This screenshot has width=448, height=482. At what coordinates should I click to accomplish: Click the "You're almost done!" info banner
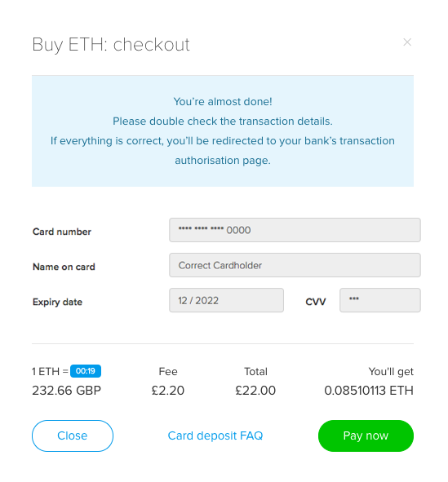(x=223, y=131)
